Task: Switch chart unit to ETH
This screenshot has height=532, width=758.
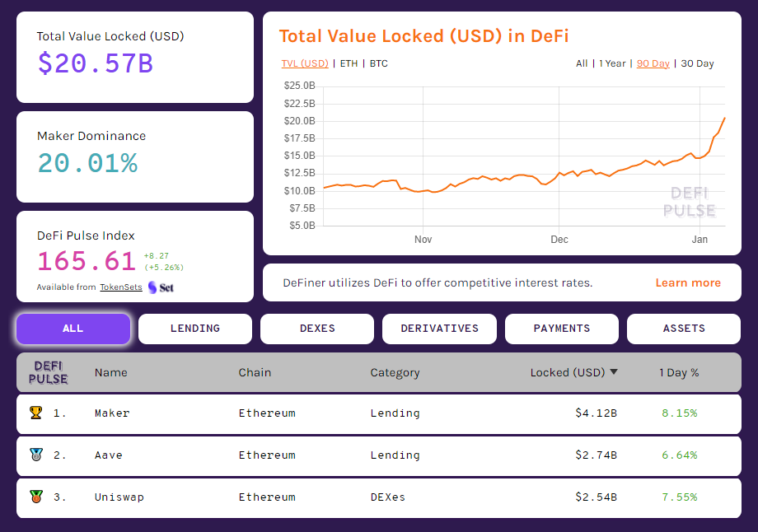Action: coord(349,63)
